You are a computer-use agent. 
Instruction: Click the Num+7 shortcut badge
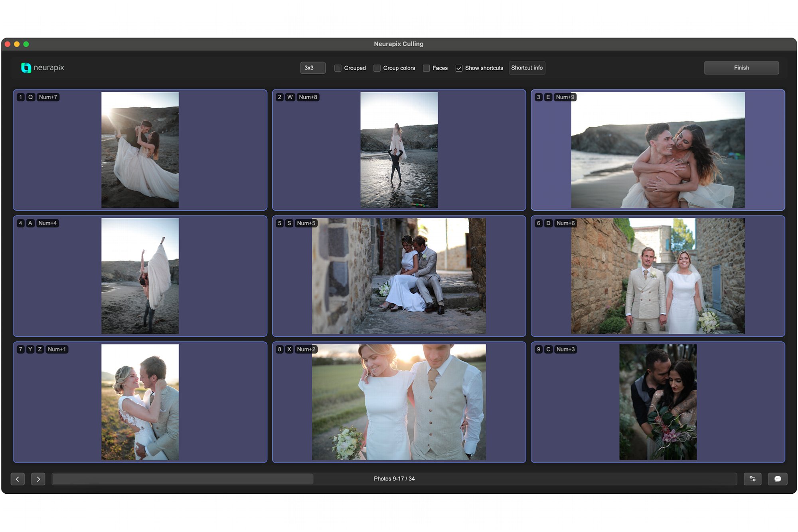[48, 97]
